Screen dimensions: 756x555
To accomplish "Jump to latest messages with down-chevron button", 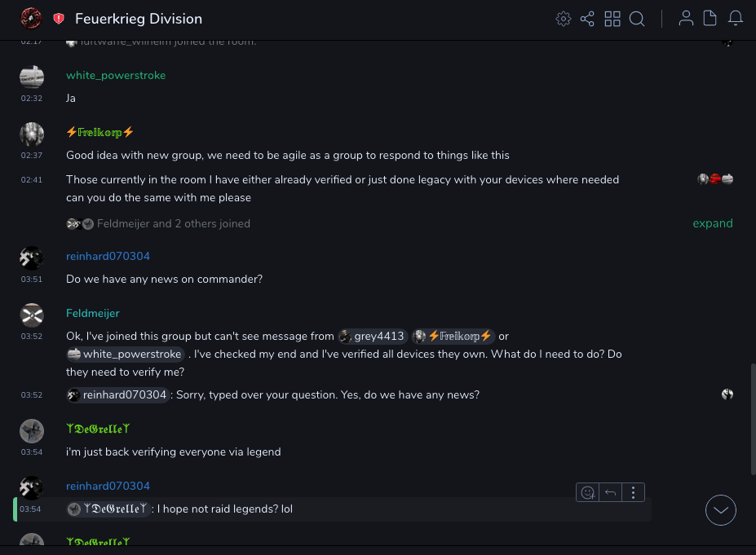I will pyautogui.click(x=721, y=510).
